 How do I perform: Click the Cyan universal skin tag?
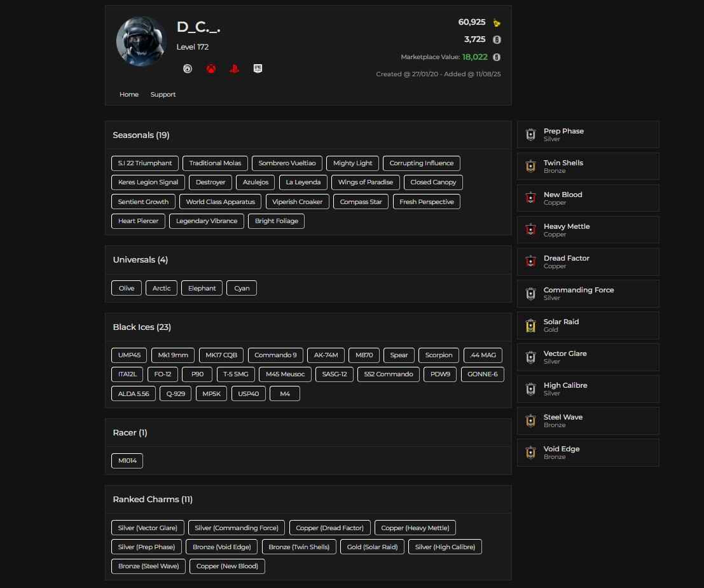(x=242, y=289)
